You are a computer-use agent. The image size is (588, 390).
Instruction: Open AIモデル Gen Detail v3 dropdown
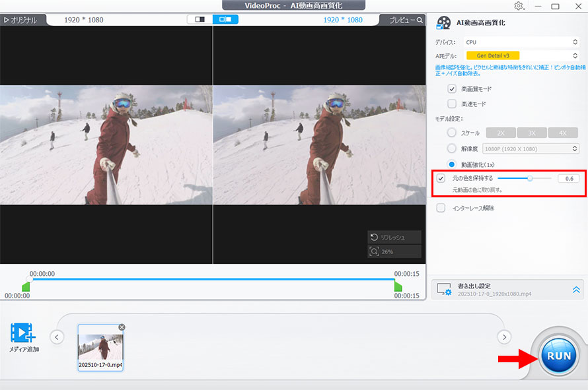click(x=521, y=56)
